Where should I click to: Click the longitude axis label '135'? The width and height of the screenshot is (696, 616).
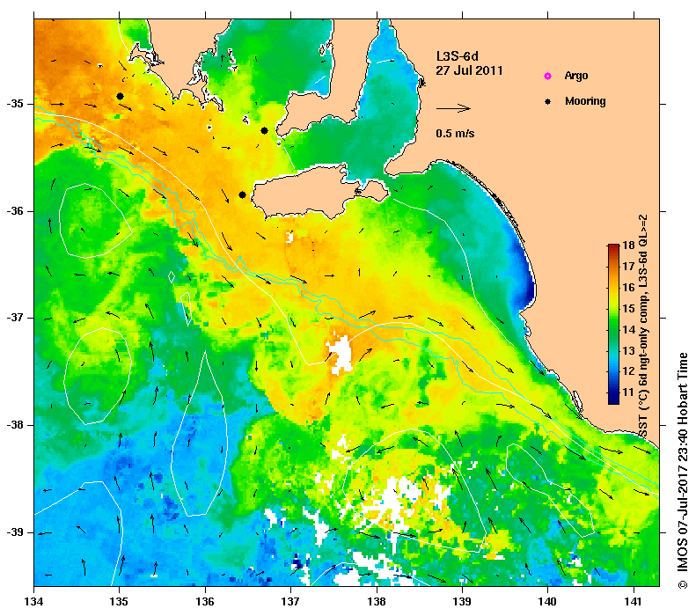pyautogui.click(x=120, y=602)
